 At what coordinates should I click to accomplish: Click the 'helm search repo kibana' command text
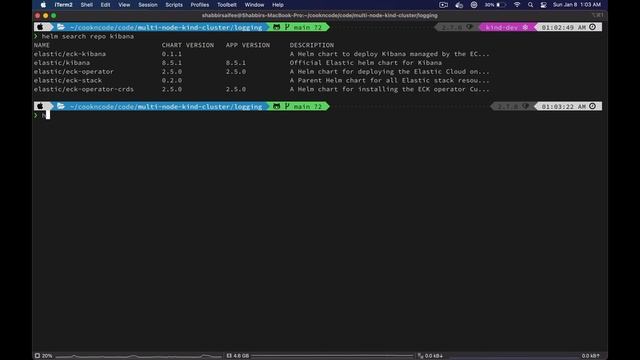[88, 36]
